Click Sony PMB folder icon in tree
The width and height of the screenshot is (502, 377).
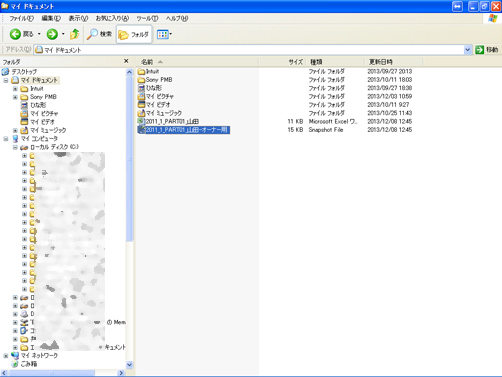24,97
